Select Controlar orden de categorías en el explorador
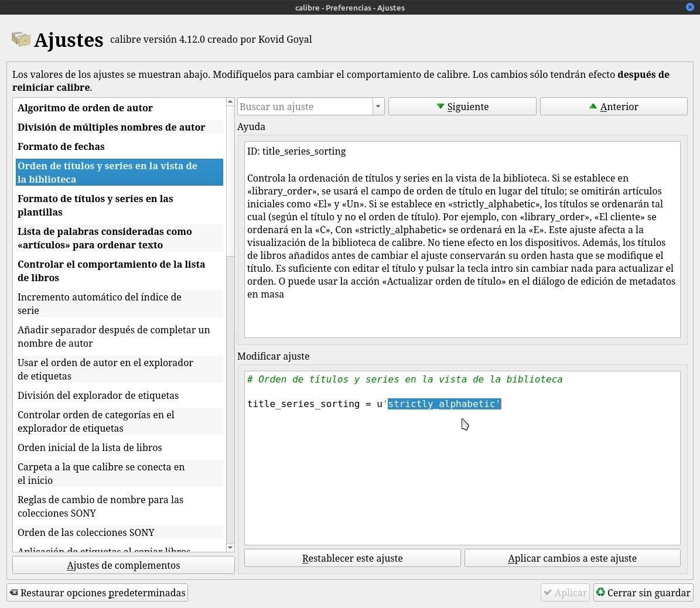Image resolution: width=700 pixels, height=608 pixels. (119, 421)
